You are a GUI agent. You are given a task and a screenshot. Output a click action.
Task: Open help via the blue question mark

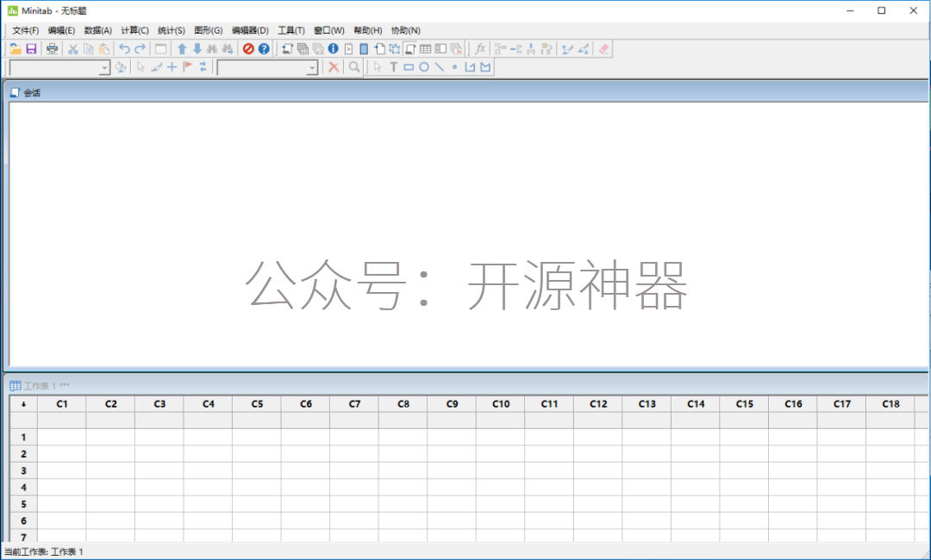tap(265, 49)
